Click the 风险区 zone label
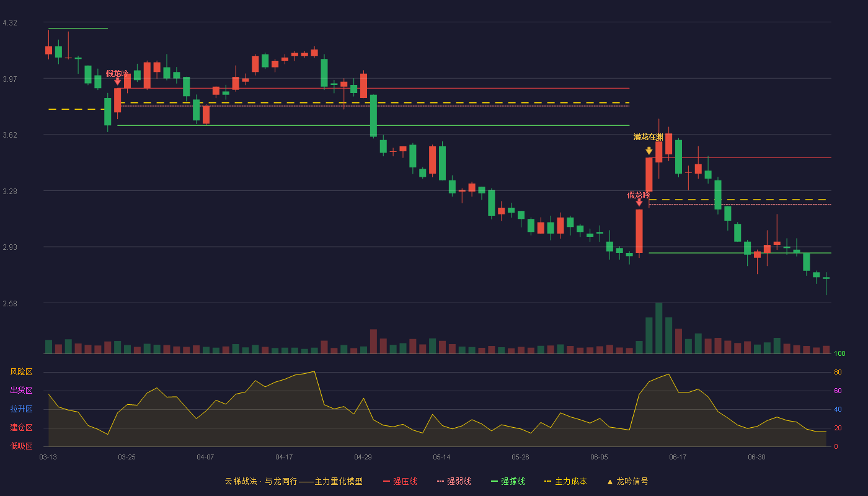868x496 pixels. pos(21,372)
